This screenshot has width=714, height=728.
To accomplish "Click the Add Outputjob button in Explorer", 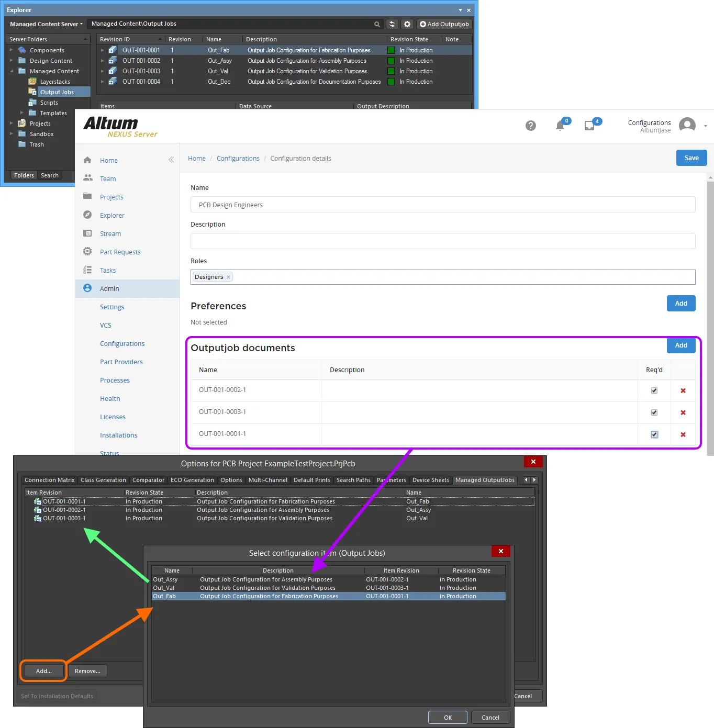I will [x=444, y=24].
